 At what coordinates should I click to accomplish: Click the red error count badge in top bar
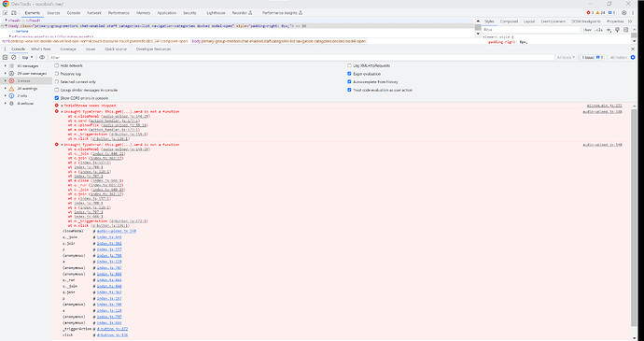[590, 13]
